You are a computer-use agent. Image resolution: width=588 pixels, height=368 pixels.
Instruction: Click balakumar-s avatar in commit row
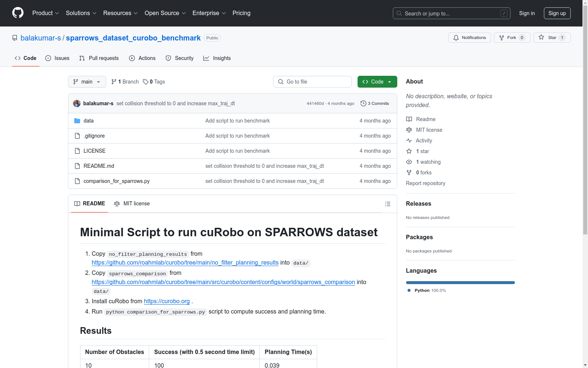click(77, 103)
